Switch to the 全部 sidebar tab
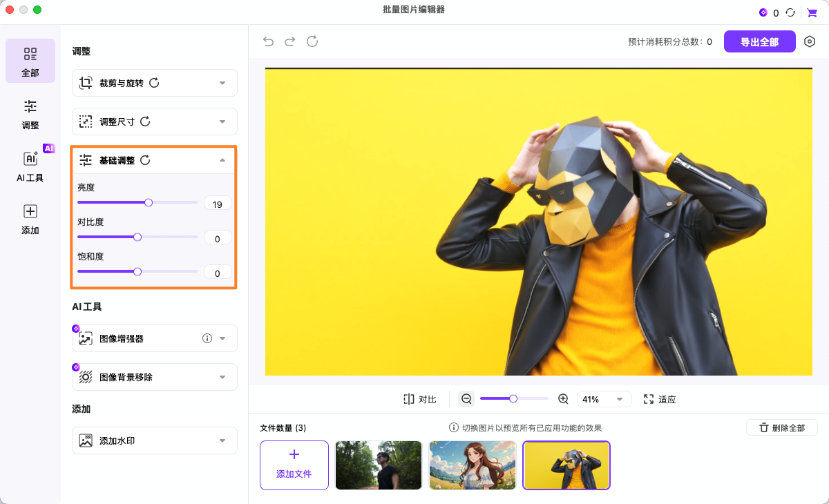The width and height of the screenshot is (829, 504). pyautogui.click(x=30, y=61)
